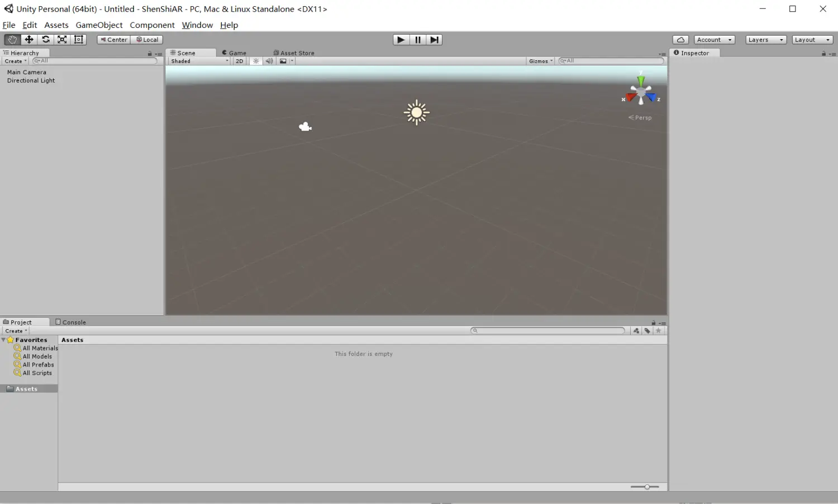Open the GameObject menu
The width and height of the screenshot is (838, 504).
coord(99,25)
